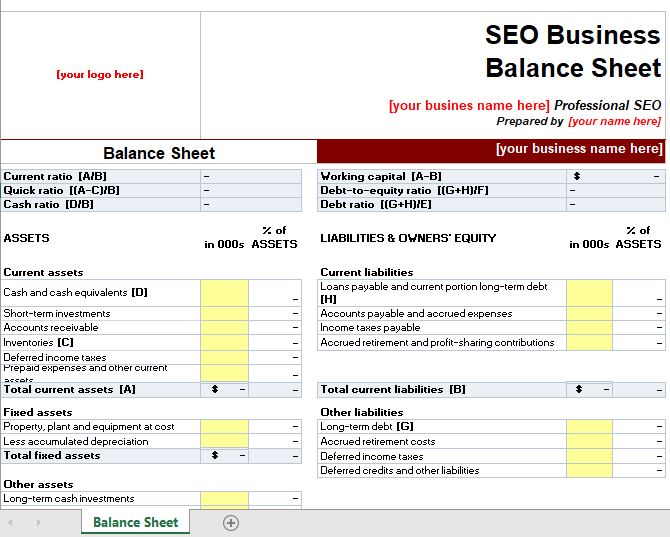Select the 'Total current liabilities [B]' label
Screen dimensions: 670x537
tap(393, 390)
